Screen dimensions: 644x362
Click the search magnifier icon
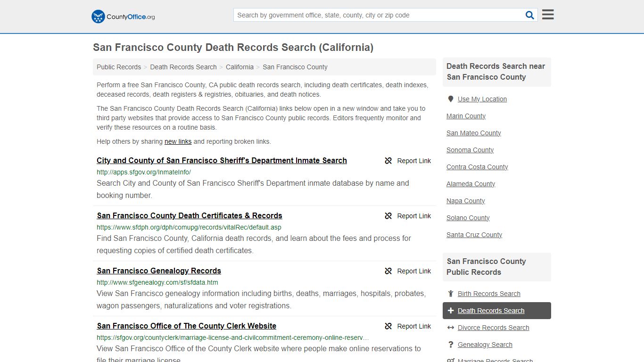[530, 15]
